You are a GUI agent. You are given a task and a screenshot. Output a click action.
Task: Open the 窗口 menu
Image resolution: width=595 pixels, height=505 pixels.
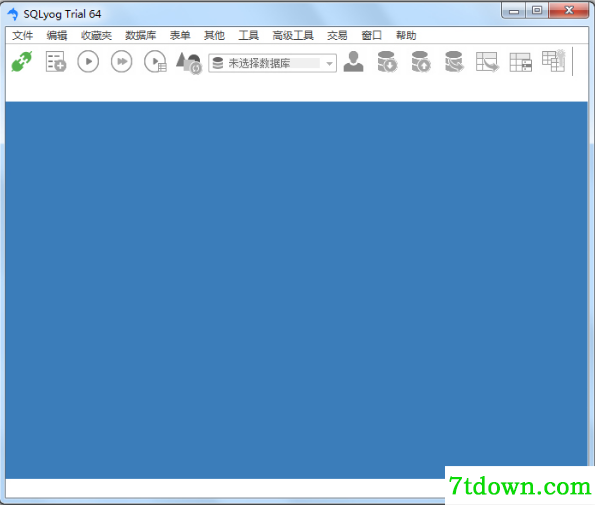pos(371,35)
